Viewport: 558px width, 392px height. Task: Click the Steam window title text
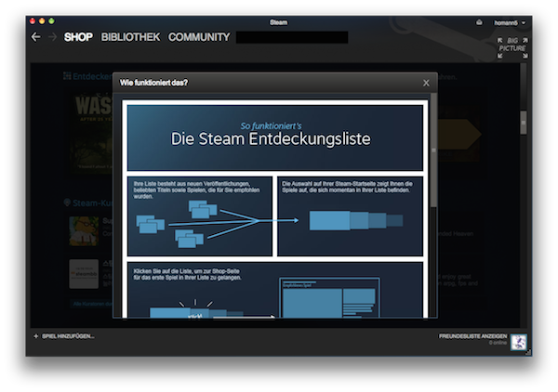278,22
